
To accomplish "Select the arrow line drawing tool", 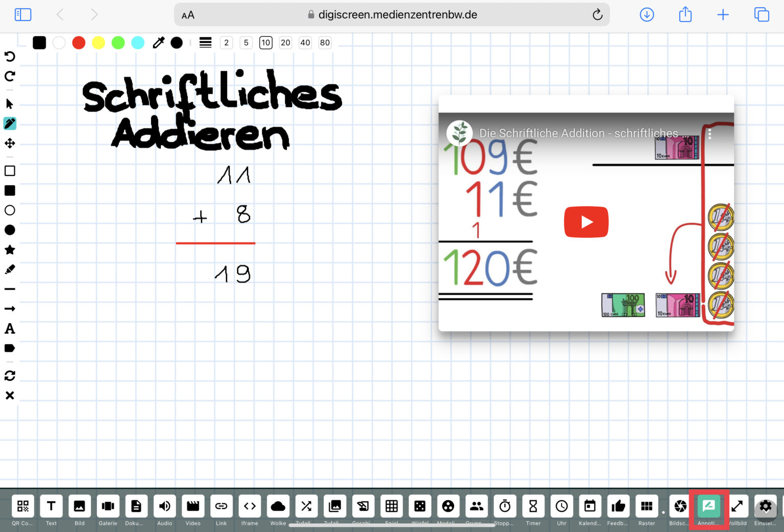I will (10, 309).
